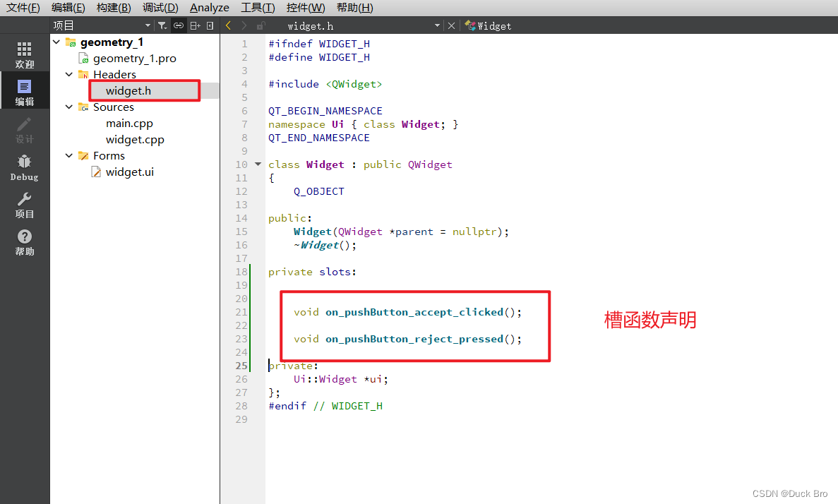
Task: Collapse the Widget class fold marker
Action: click(257, 164)
